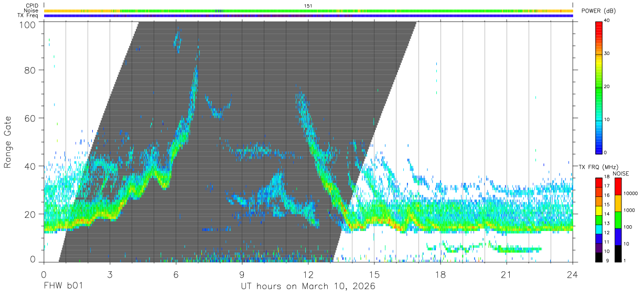This screenshot has width=644, height=297.
Task: Click the x-axis tick label '21'
Action: [x=506, y=274]
